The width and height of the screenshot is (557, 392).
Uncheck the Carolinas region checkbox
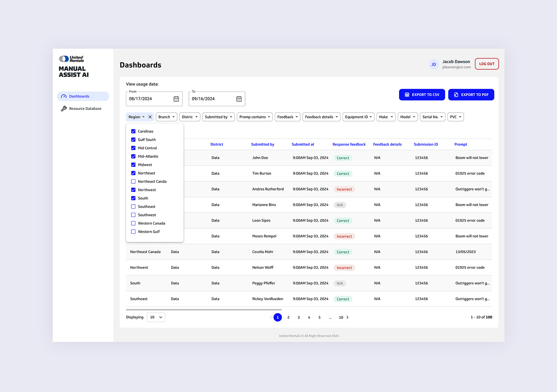pos(133,131)
